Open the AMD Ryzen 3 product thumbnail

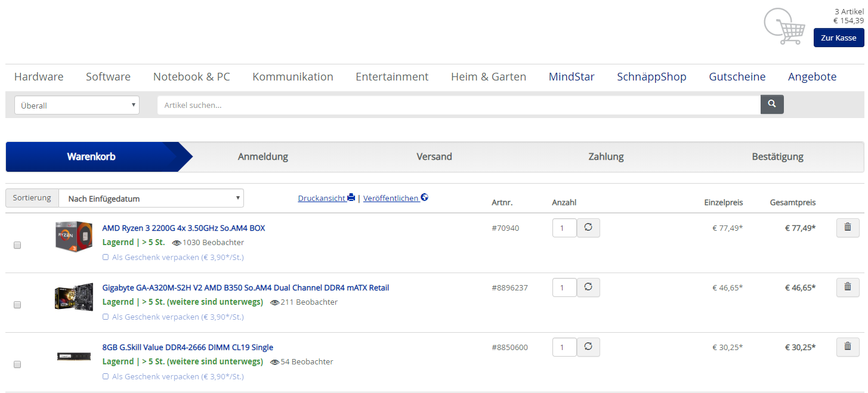pos(74,236)
